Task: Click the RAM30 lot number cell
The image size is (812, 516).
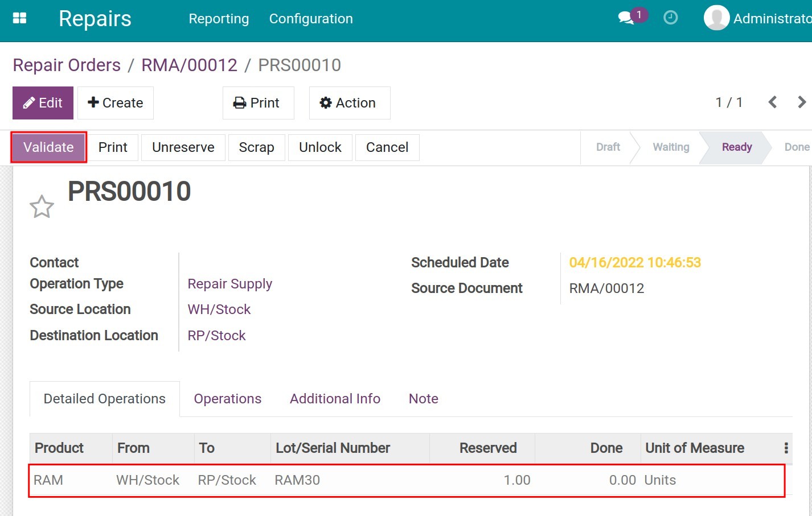Action: [x=297, y=480]
